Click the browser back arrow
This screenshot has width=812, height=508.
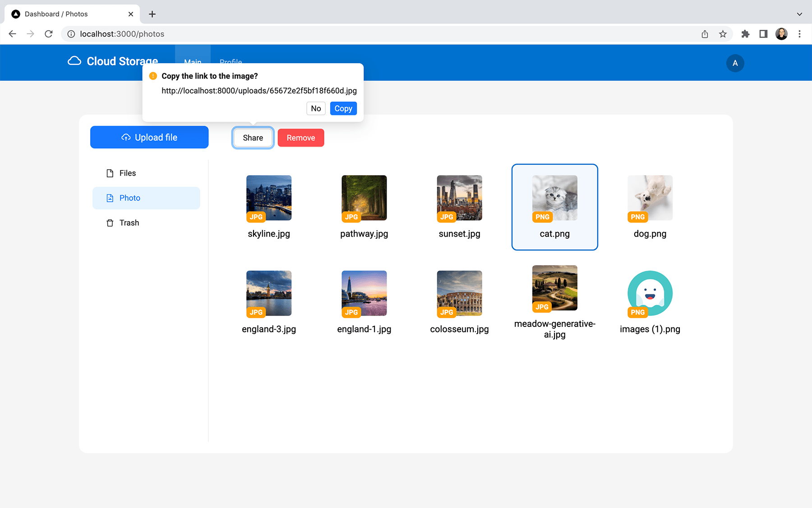13,34
